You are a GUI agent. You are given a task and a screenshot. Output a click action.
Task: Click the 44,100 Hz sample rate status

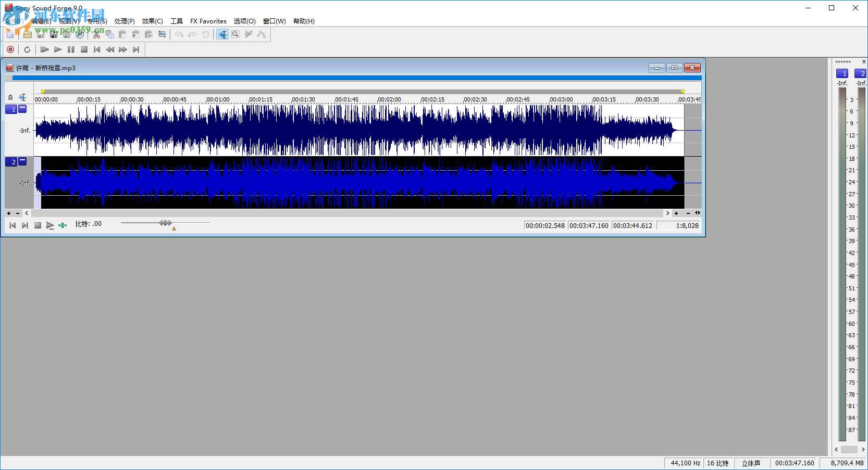point(685,463)
